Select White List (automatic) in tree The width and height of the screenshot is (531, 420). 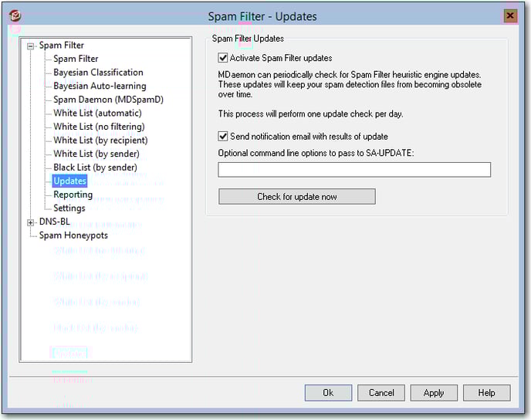point(97,113)
